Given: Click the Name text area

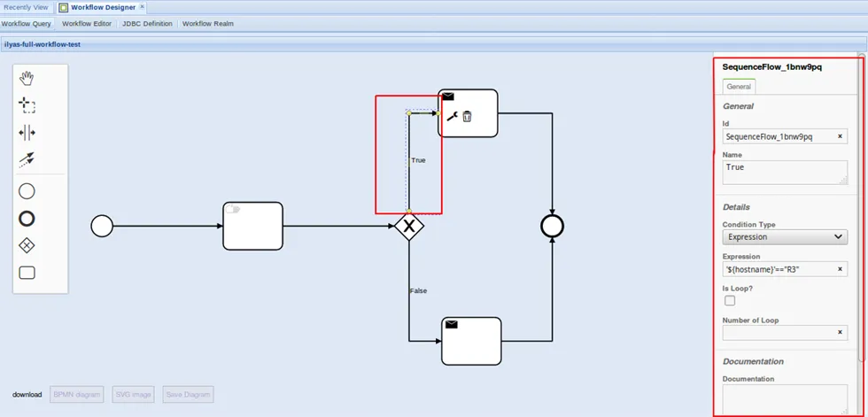Looking at the screenshot, I should pos(785,173).
